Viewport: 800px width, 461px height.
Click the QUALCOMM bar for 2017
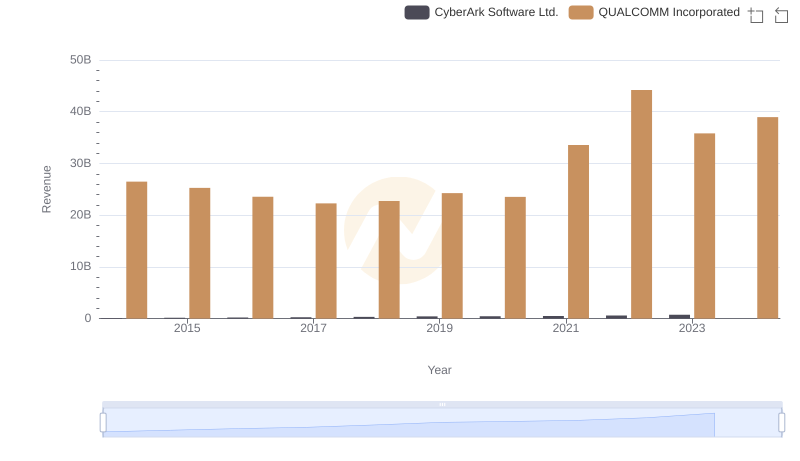(x=326, y=261)
